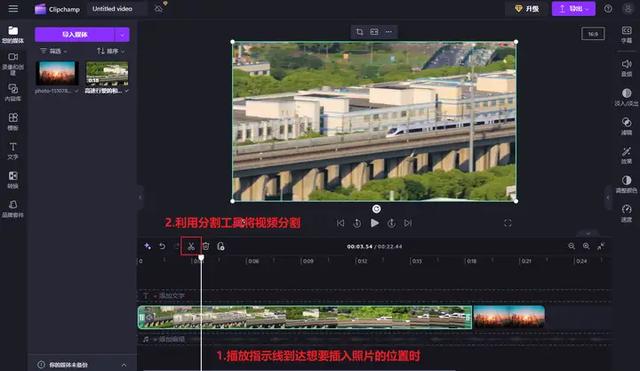Image resolution: width=640 pixels, height=371 pixels.
Task: Open the audio panel in right sidebar
Action: [x=626, y=68]
